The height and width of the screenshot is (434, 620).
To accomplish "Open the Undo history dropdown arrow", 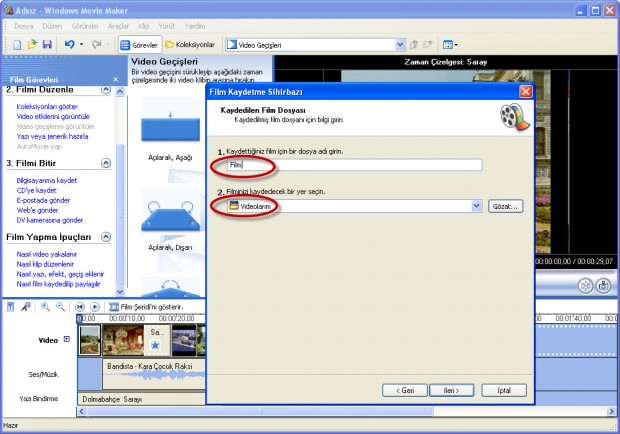I will (x=81, y=44).
